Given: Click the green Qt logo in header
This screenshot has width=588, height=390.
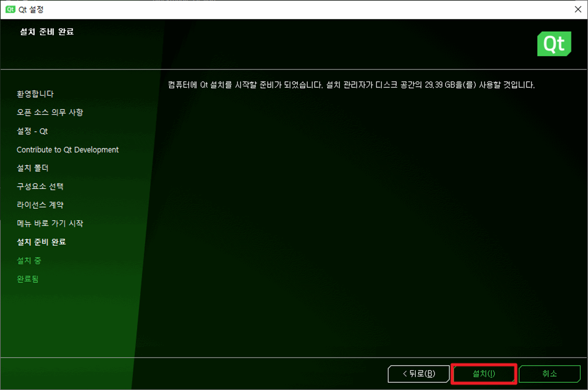Looking at the screenshot, I should [x=554, y=44].
